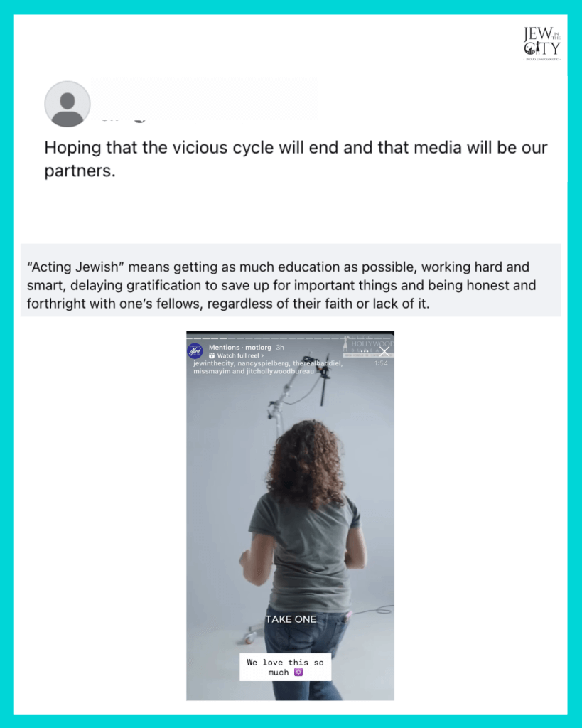The height and width of the screenshot is (728, 582).
Task: Tap the We love this so much sticker
Action: [286, 667]
